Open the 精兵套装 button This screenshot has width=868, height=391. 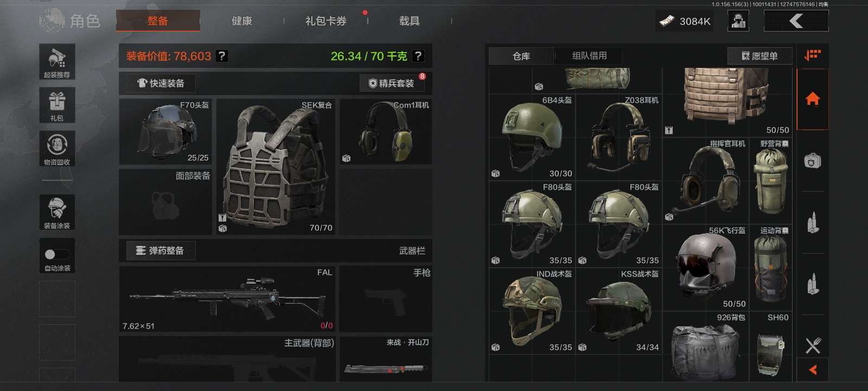[392, 83]
